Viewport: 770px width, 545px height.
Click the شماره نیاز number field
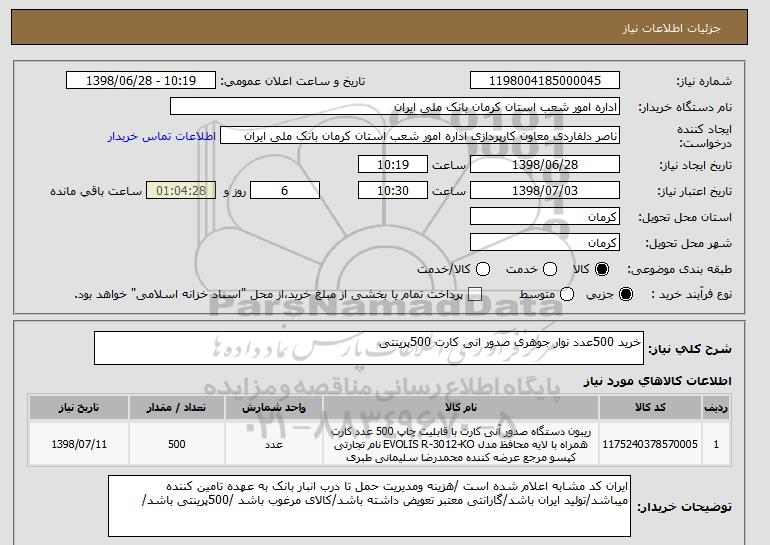point(545,81)
